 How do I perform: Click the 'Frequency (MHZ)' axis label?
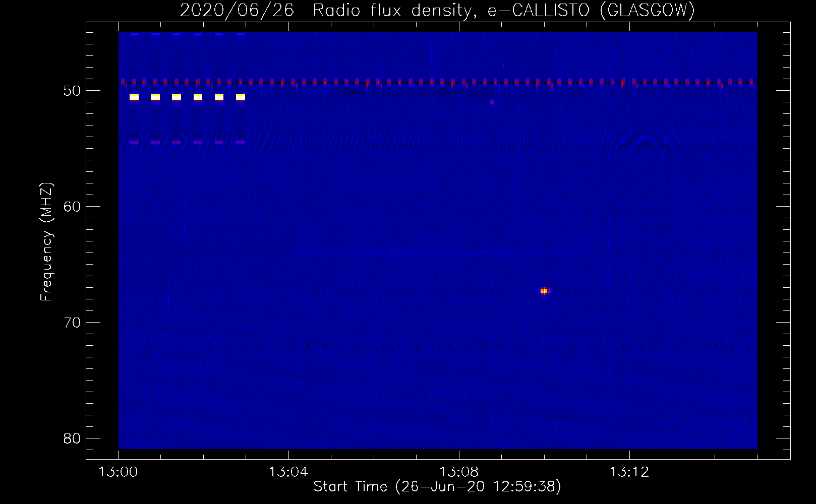46,242
